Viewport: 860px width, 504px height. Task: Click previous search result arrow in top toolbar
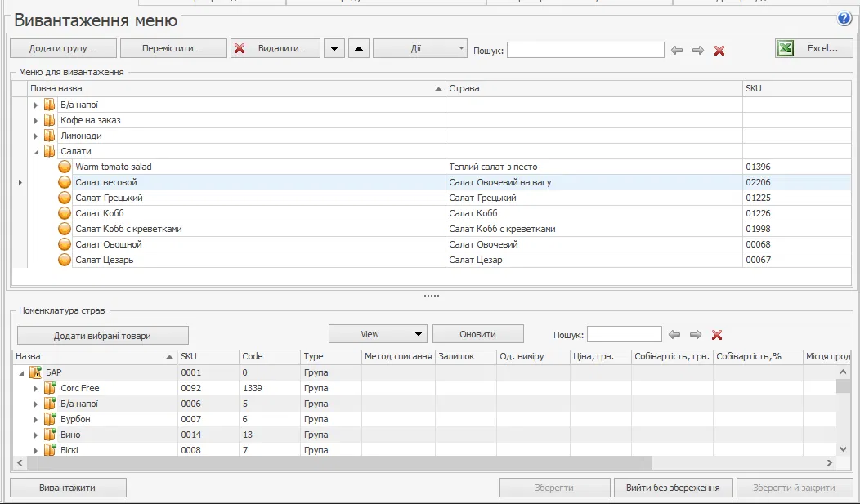coord(677,51)
